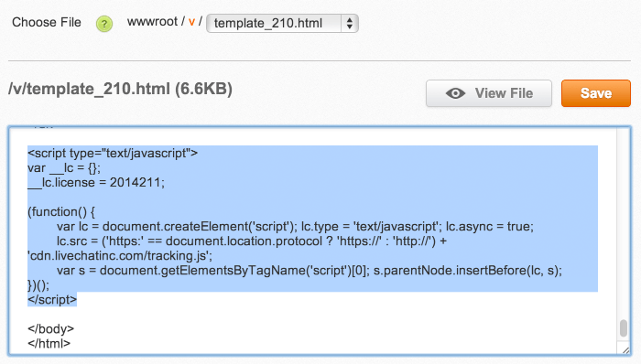This screenshot has height=364, width=641.
Task: Click the var __lc = {} line
Action: 64,167
